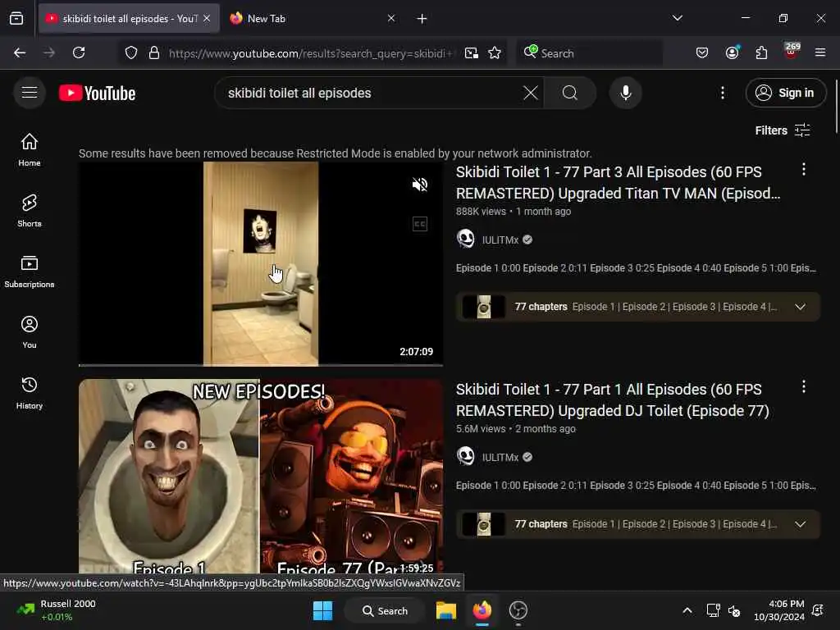Clear the YouTube search query with X

coord(531,93)
